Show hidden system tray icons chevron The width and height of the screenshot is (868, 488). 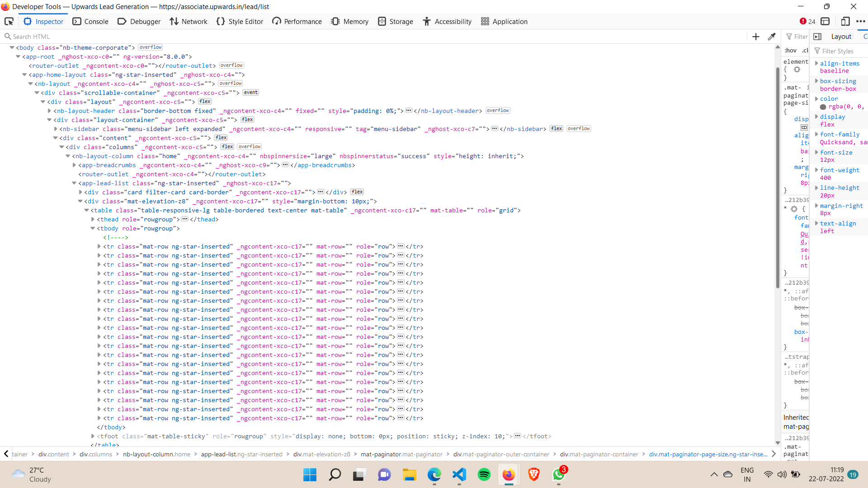click(x=714, y=474)
